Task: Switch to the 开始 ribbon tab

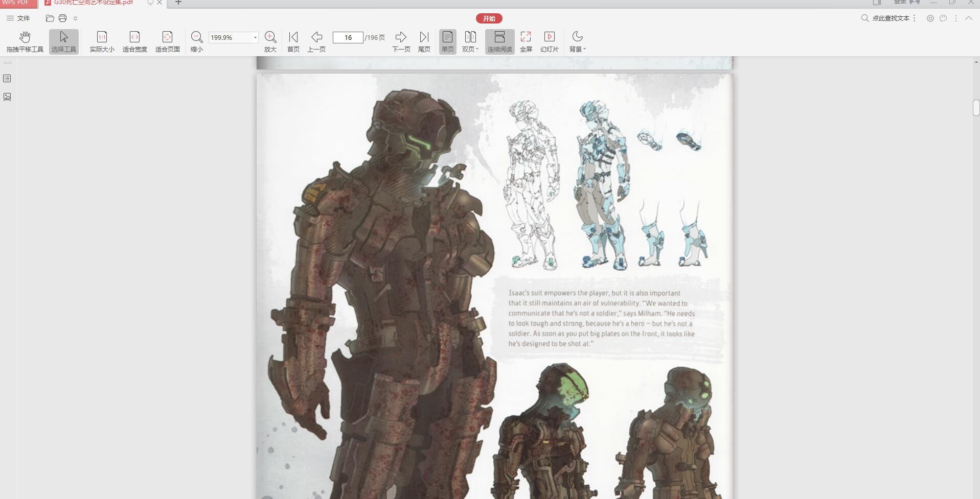Action: [489, 18]
